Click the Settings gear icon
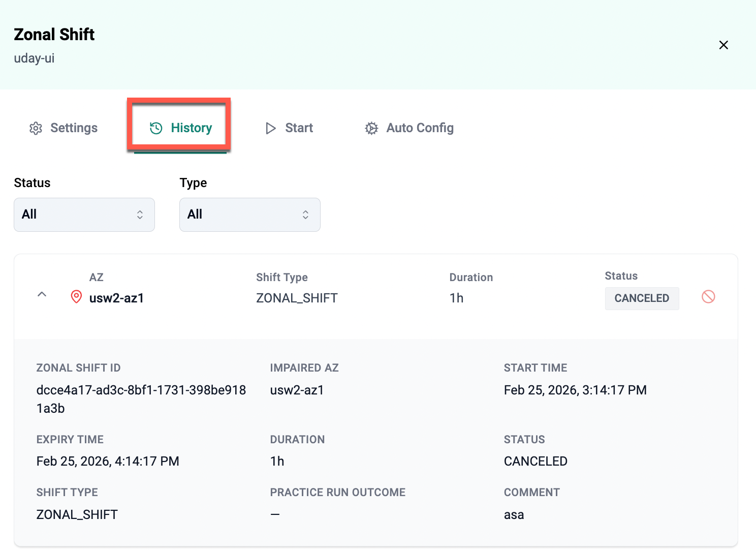Screen dimensions: 756x550 click(36, 129)
